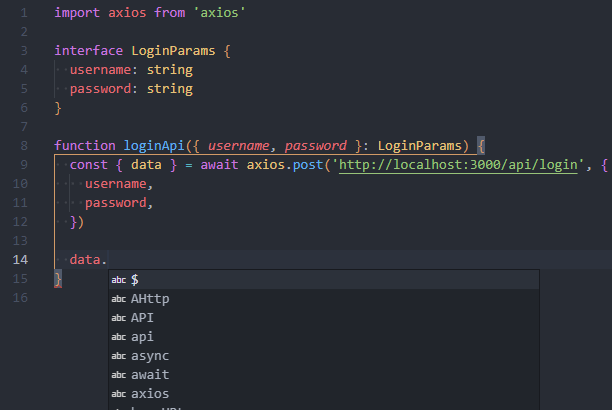Click line number 14 in the gutter
The width and height of the screenshot is (612, 410).
click(20, 260)
